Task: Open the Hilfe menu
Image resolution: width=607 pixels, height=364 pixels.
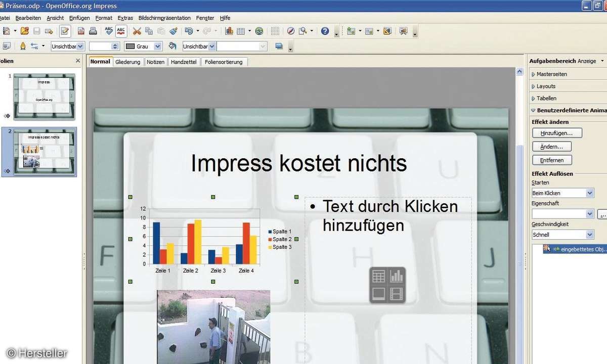Action: [225, 18]
